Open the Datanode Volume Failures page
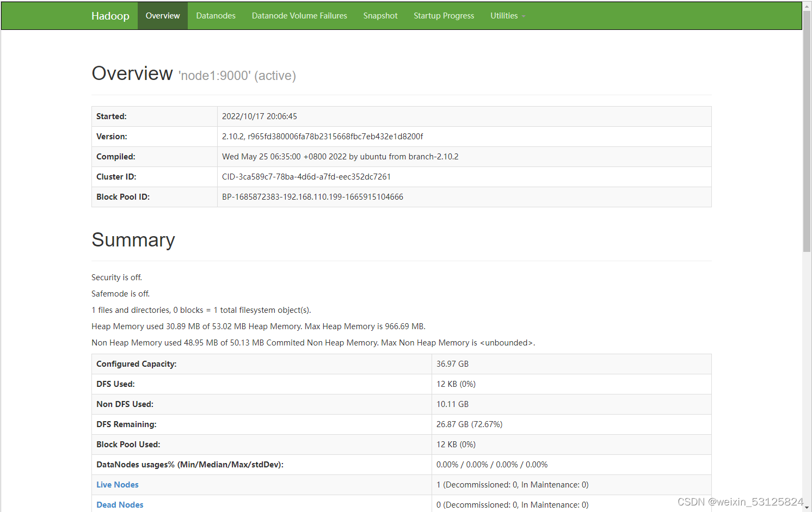This screenshot has width=812, height=512. pos(299,15)
